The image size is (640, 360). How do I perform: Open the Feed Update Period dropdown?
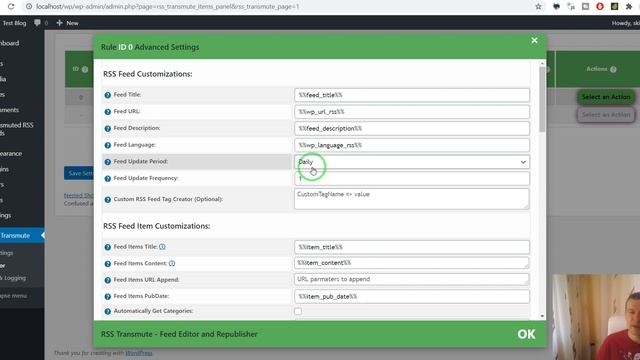click(411, 162)
